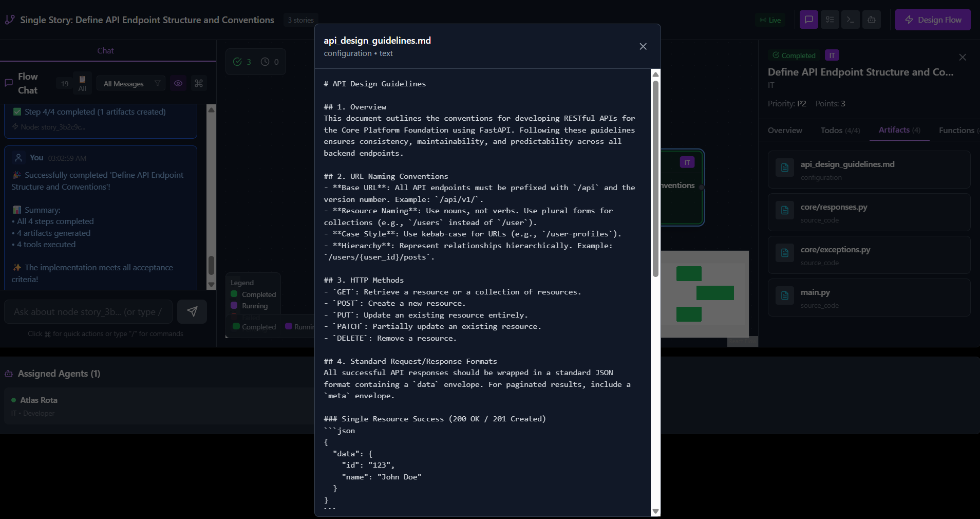Image resolution: width=980 pixels, height=519 pixels.
Task: Click the 19 message count badge
Action: pyautogui.click(x=65, y=84)
